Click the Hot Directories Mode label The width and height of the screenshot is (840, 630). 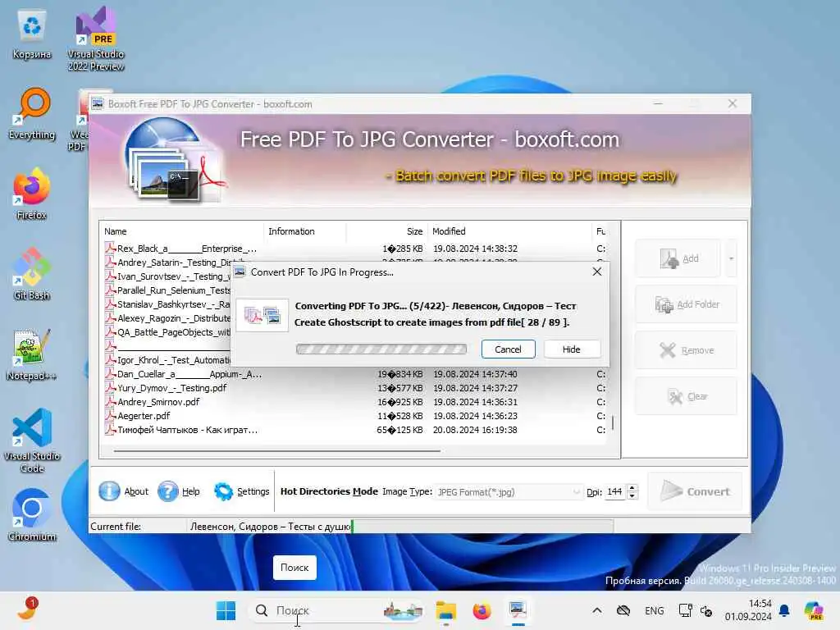click(329, 491)
